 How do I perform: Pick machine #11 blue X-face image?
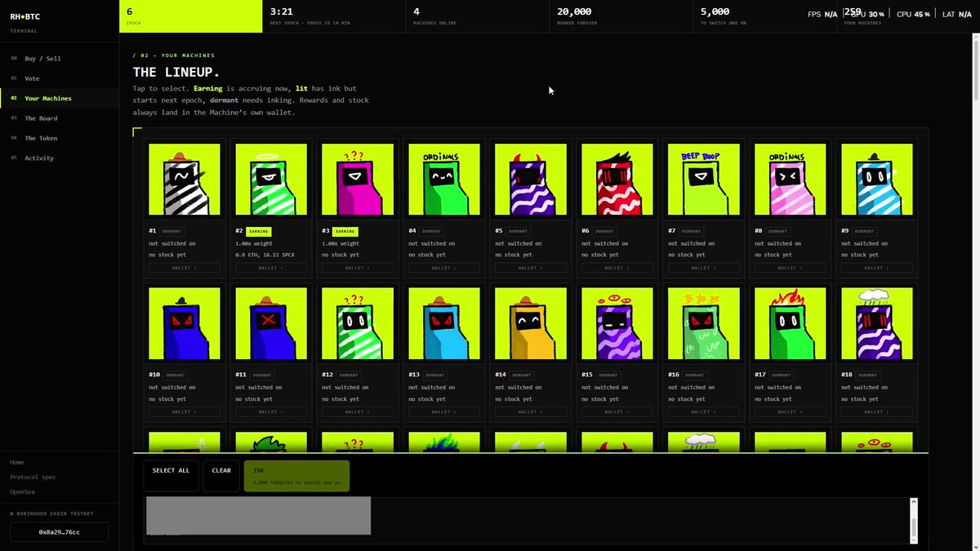pyautogui.click(x=271, y=323)
